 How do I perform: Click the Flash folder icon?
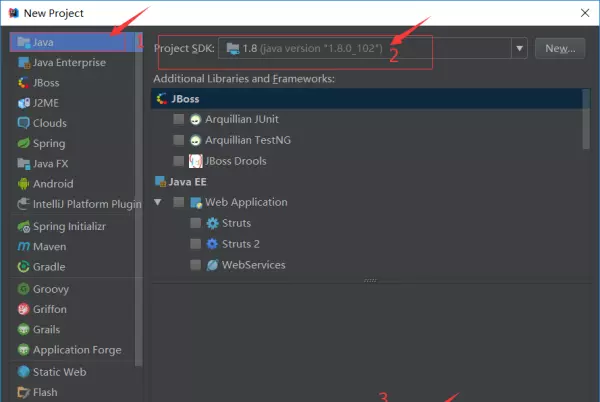23,392
